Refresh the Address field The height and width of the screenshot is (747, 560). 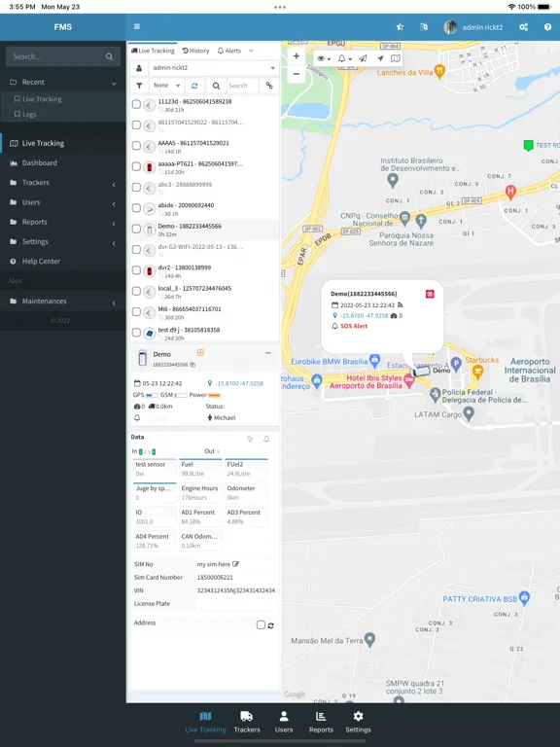270,625
